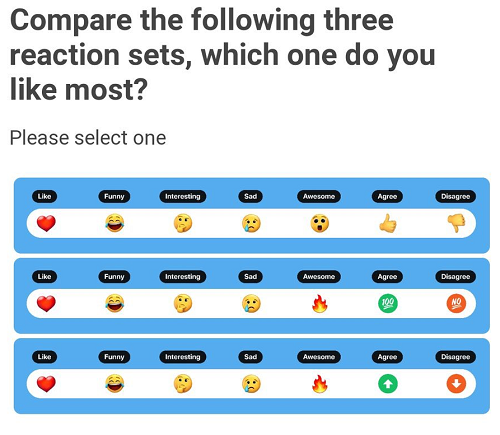Select the thinking face emoji in second set
Image resolution: width=500 pixels, height=435 pixels.
pyautogui.click(x=183, y=303)
